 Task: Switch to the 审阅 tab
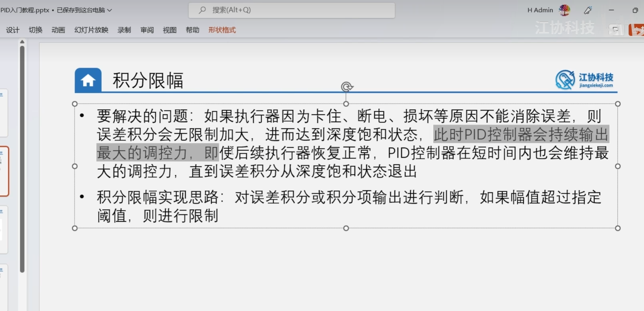(x=147, y=30)
